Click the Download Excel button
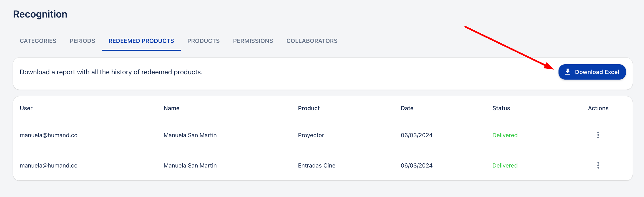644x197 pixels. tap(592, 72)
